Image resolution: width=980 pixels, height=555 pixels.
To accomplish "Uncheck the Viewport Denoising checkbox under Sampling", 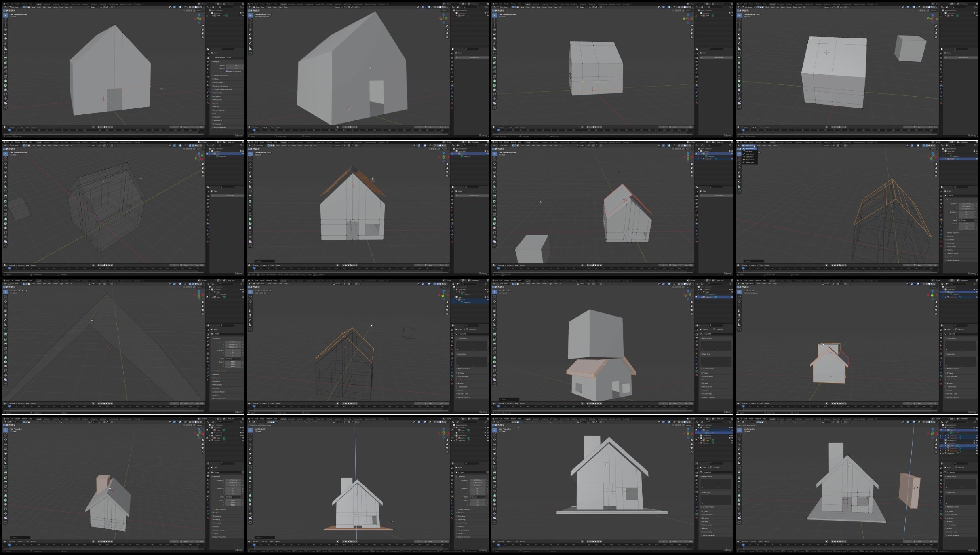I will pyautogui.click(x=227, y=71).
